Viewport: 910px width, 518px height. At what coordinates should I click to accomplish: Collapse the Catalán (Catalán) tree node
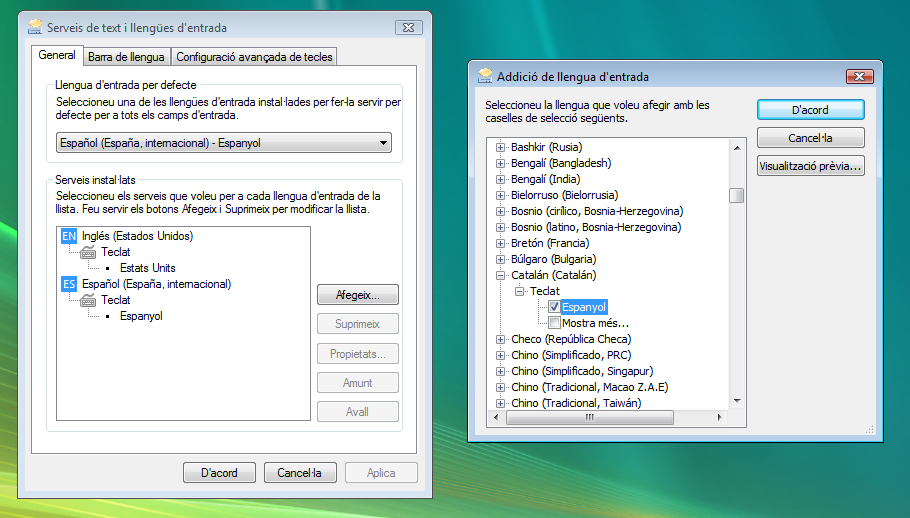500,275
